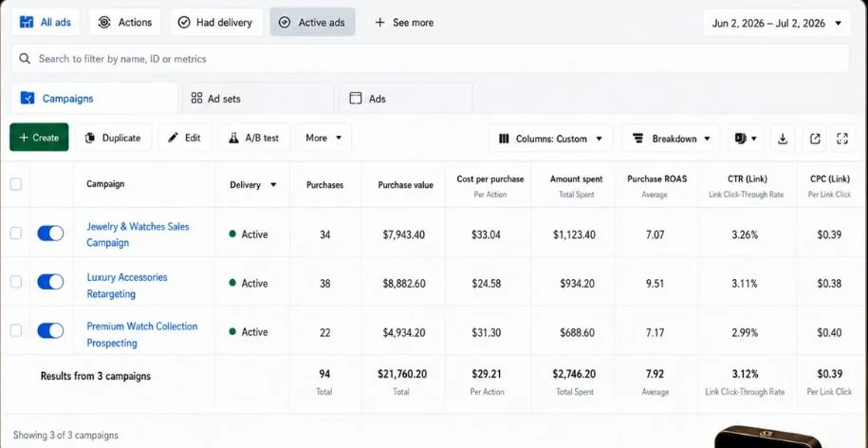Open the Breakdown dropdown

point(671,139)
